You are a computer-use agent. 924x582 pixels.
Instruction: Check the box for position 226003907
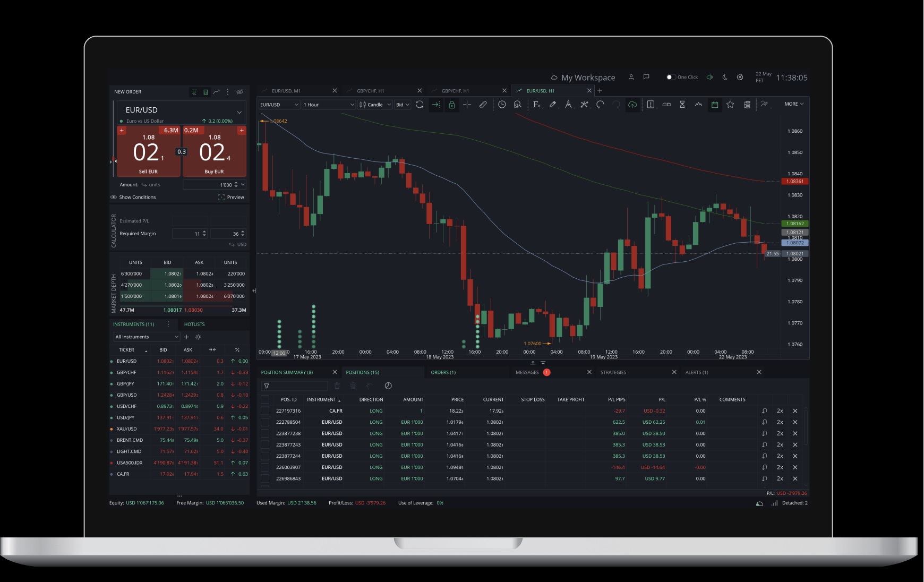tap(265, 467)
